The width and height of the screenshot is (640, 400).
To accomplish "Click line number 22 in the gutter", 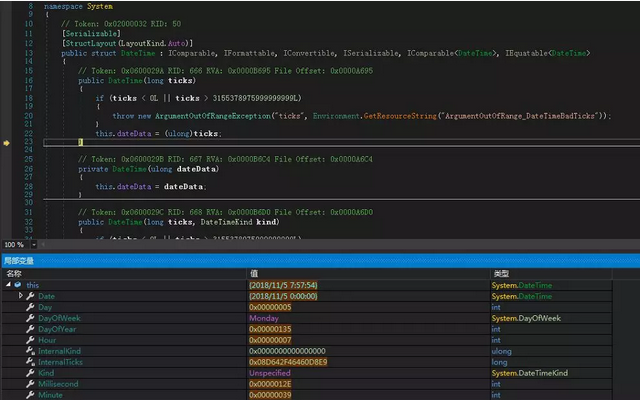I will [29, 133].
